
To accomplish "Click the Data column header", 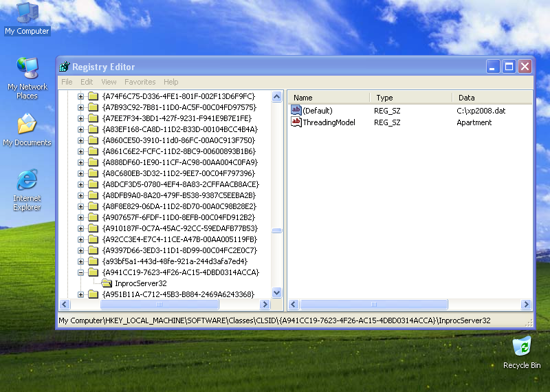I will tap(492, 98).
